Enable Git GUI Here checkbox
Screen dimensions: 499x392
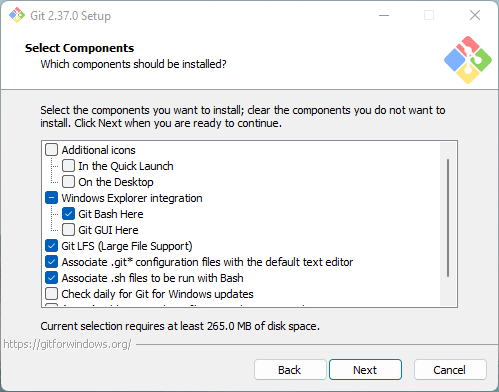[68, 230]
